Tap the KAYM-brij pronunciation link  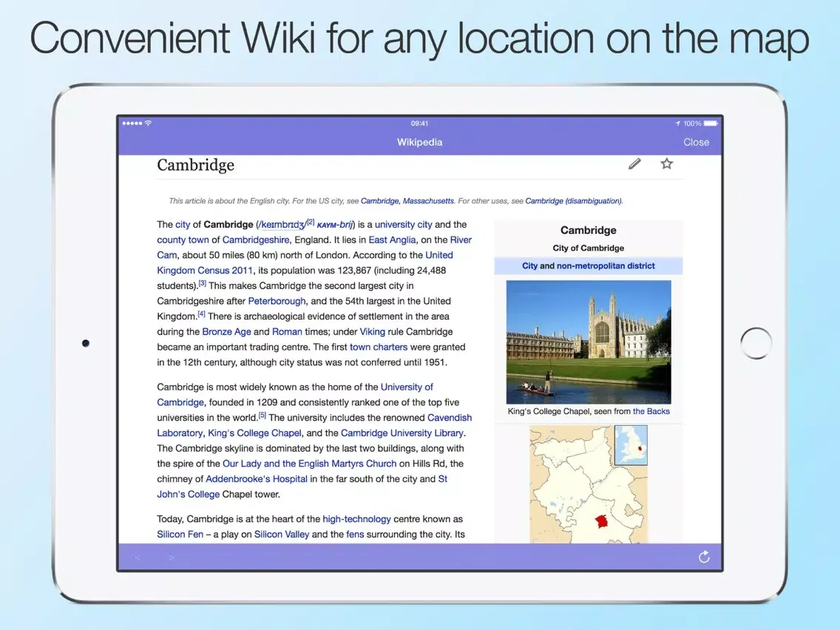[x=335, y=225]
